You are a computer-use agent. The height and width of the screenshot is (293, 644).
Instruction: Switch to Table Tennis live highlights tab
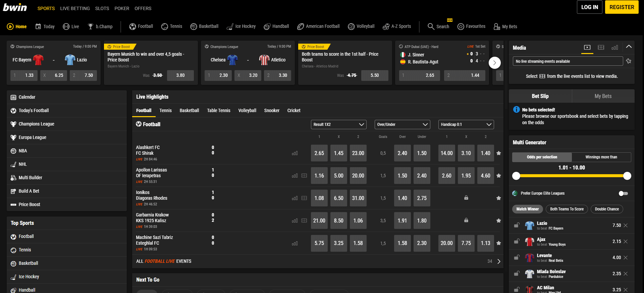tap(219, 110)
